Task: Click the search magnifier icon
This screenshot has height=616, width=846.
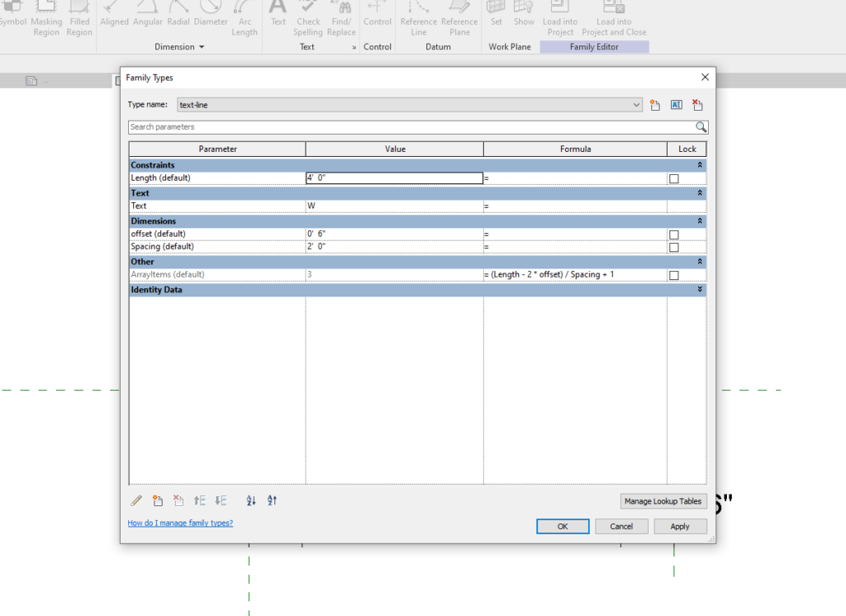Action: point(701,127)
